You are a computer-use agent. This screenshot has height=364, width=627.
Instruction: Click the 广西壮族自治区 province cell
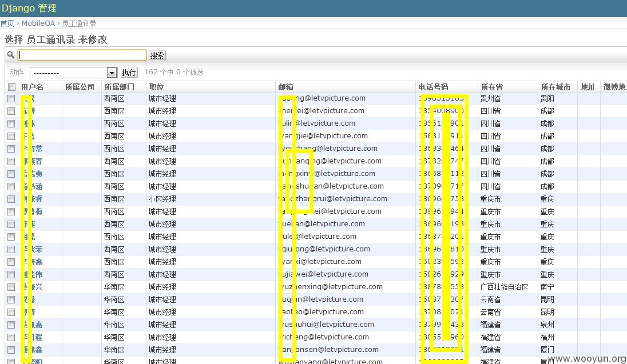(x=504, y=287)
